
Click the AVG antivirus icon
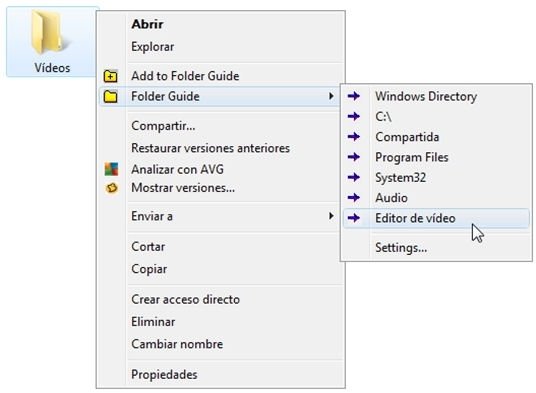111,169
